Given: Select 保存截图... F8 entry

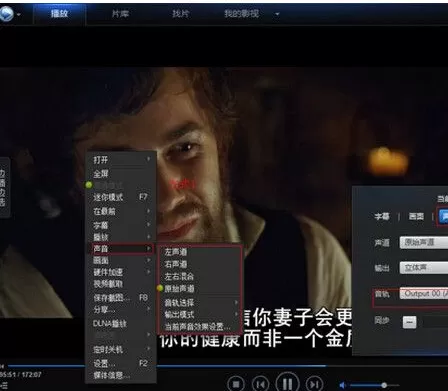Looking at the screenshot, I should (121, 297).
